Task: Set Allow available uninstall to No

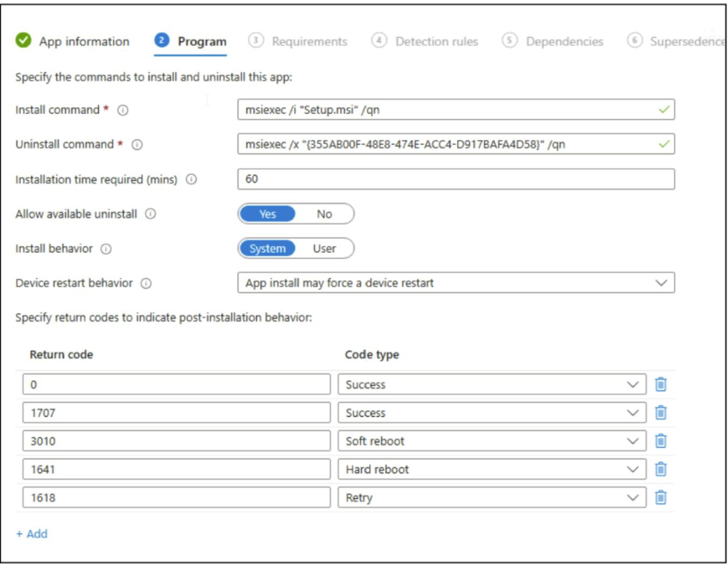Action: (324, 214)
